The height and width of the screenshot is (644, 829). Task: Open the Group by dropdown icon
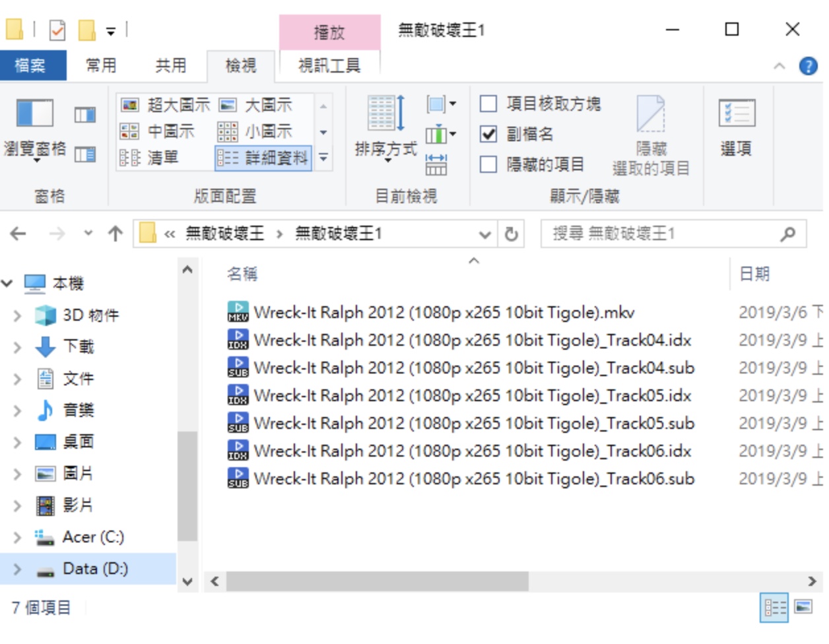tap(441, 104)
